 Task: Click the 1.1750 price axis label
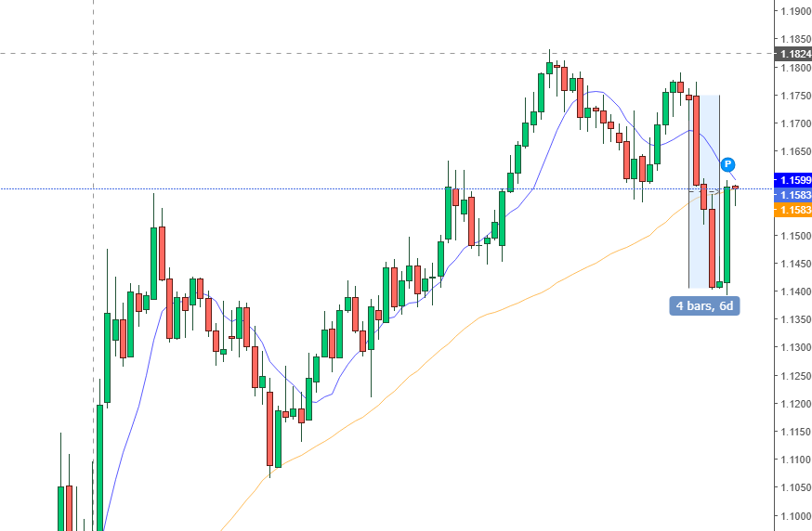coord(792,96)
